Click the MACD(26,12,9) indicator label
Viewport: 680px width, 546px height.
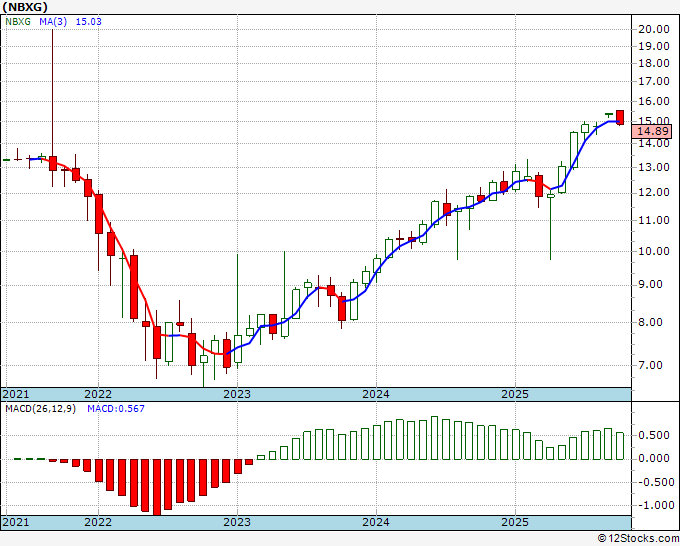[40, 409]
